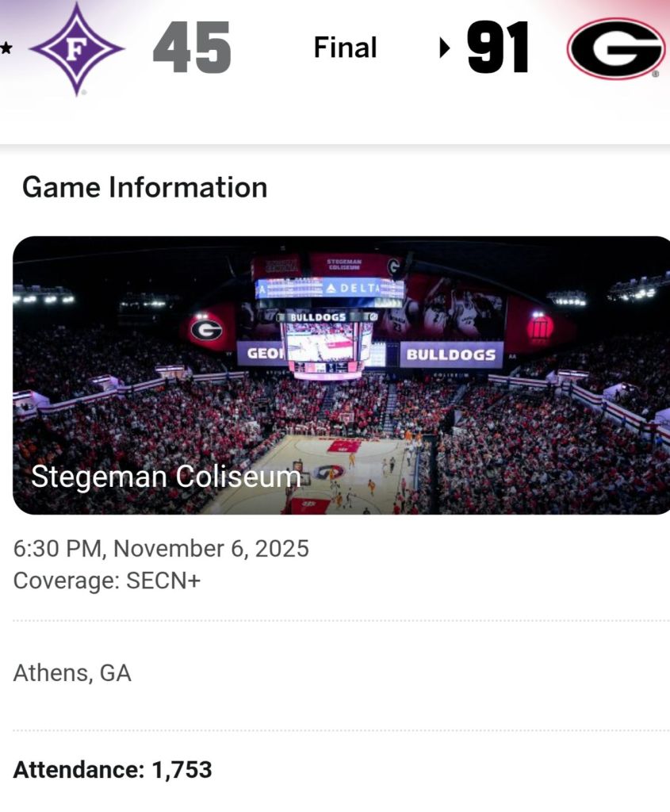
Task: Select the Game Information heading
Action: [145, 188]
